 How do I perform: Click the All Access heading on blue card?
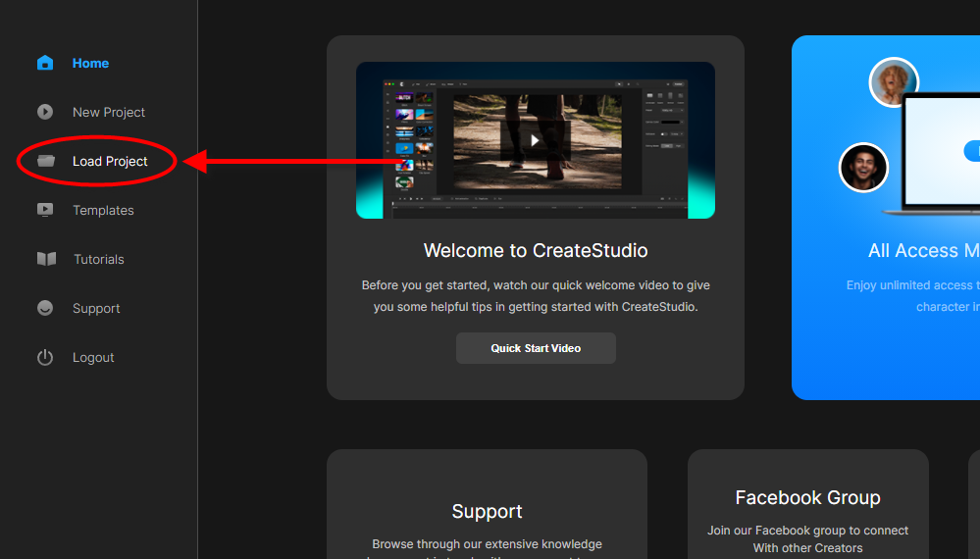coord(924,250)
